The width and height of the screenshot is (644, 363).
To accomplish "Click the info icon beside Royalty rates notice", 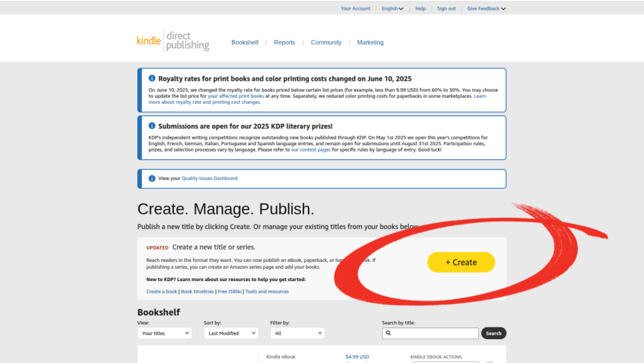I will click(x=152, y=78).
